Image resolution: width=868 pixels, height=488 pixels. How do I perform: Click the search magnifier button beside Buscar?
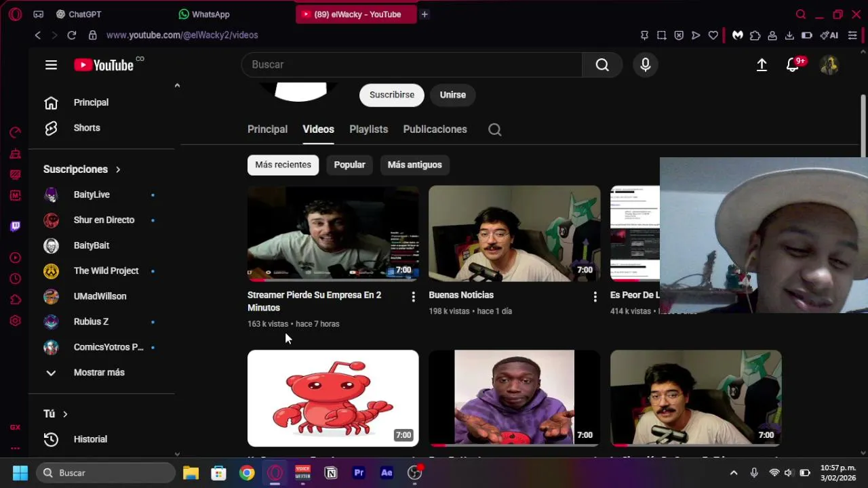pos(602,64)
